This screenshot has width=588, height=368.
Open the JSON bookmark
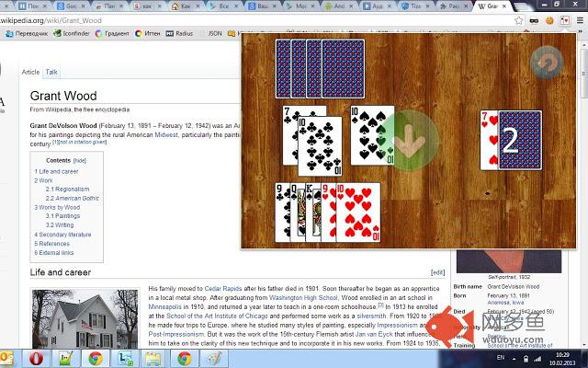click(214, 33)
